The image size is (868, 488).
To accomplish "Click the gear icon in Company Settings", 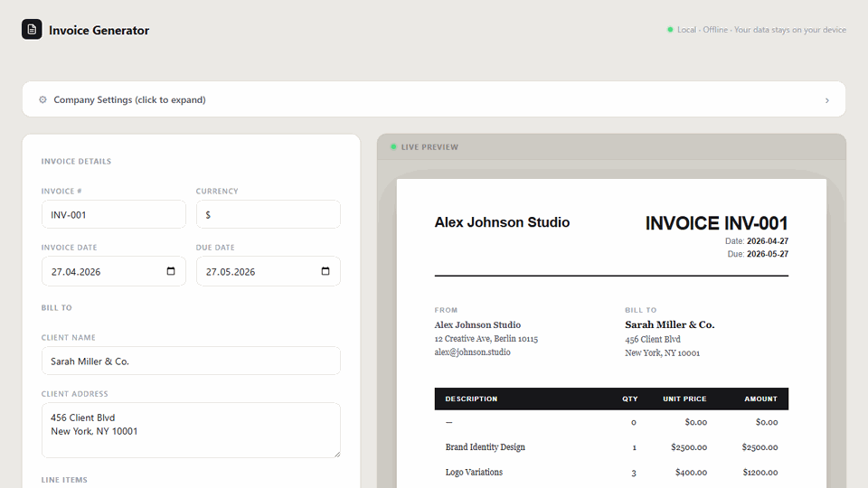I will pyautogui.click(x=42, y=99).
